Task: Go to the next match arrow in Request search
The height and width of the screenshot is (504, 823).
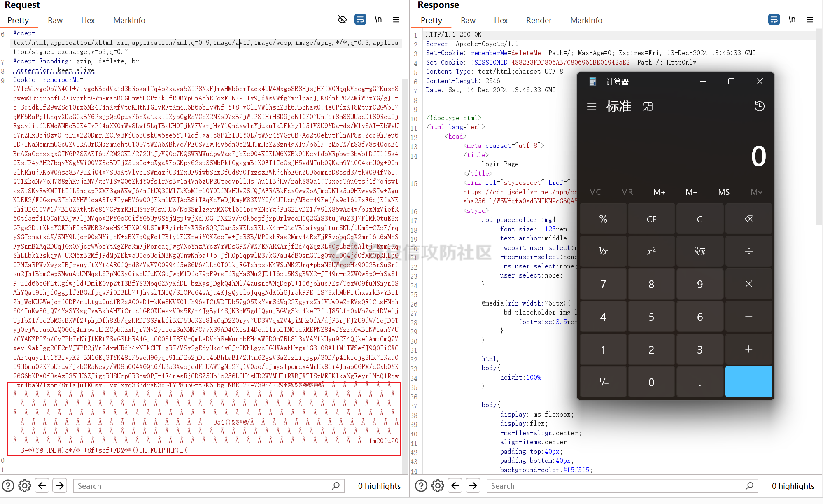Action: [60, 486]
